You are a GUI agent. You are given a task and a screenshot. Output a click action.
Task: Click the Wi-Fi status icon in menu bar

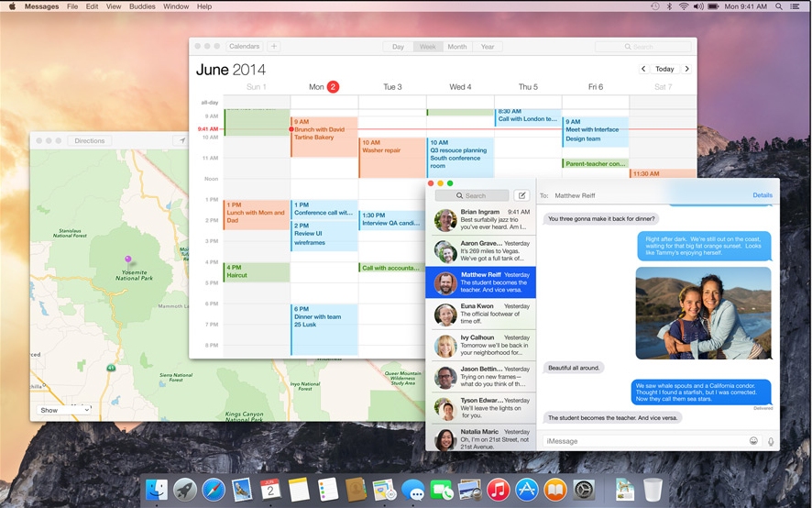coord(683,6)
